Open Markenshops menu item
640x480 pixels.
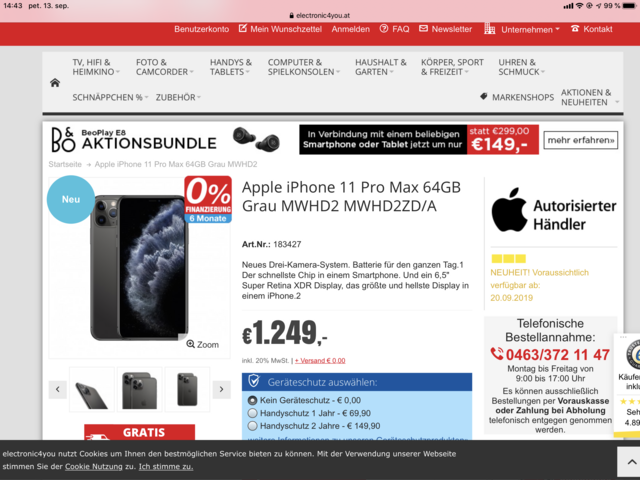click(517, 97)
